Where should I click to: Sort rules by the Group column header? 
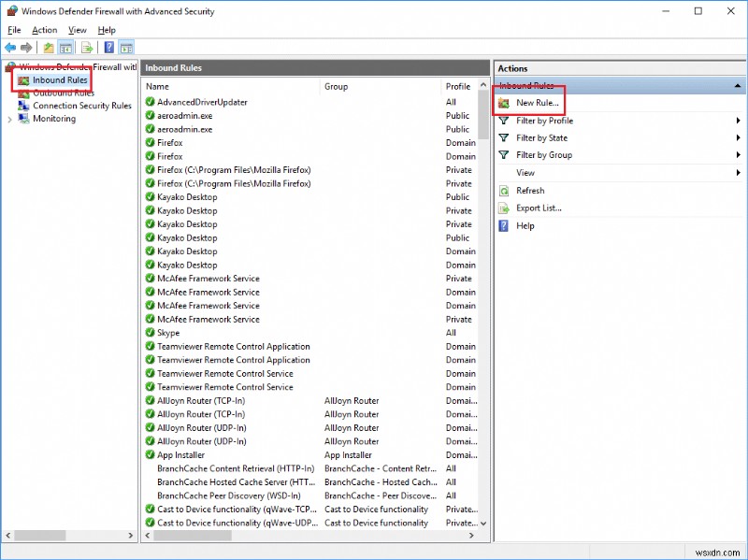[x=337, y=86]
